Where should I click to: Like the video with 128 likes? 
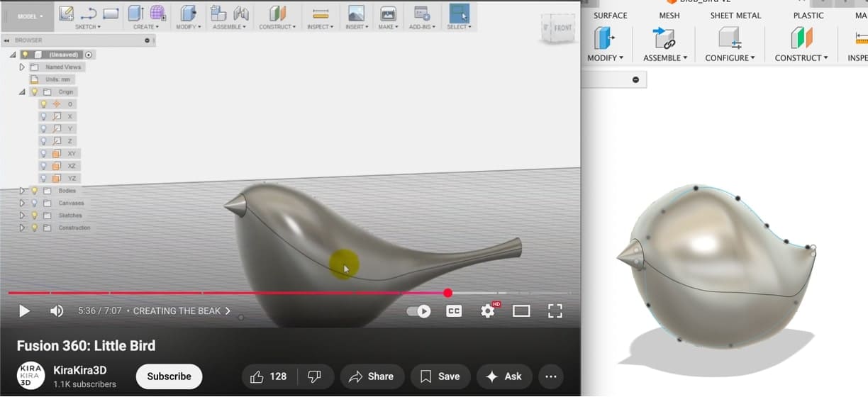[x=268, y=376]
